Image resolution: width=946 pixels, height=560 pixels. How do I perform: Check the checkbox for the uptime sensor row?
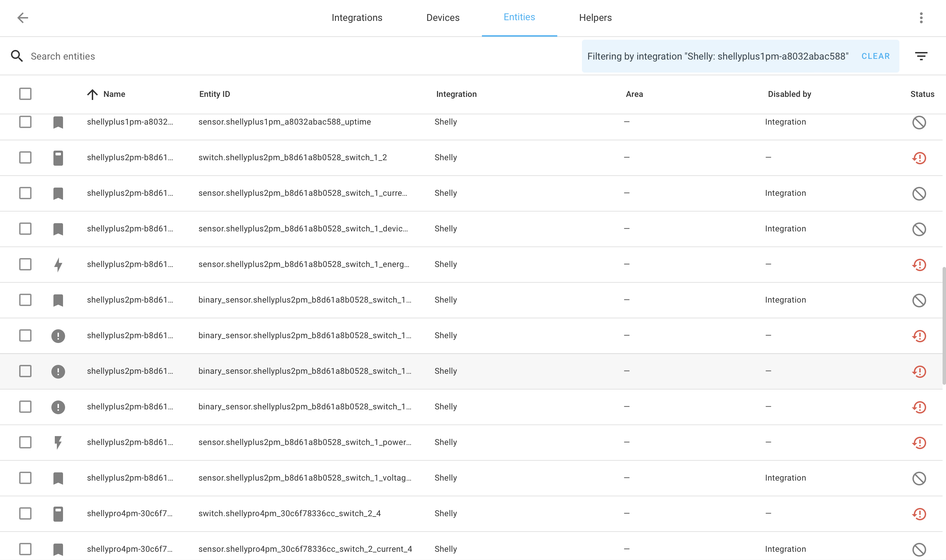coord(25,122)
